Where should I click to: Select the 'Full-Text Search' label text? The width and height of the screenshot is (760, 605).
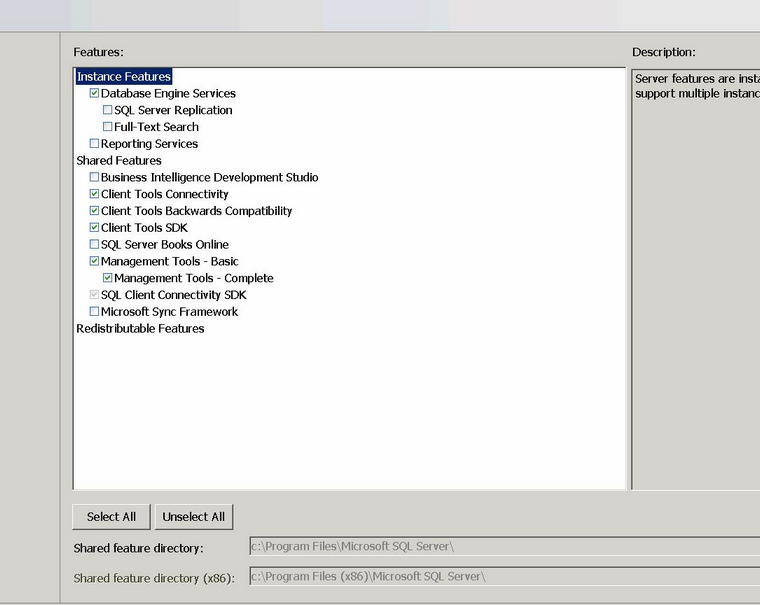click(157, 127)
